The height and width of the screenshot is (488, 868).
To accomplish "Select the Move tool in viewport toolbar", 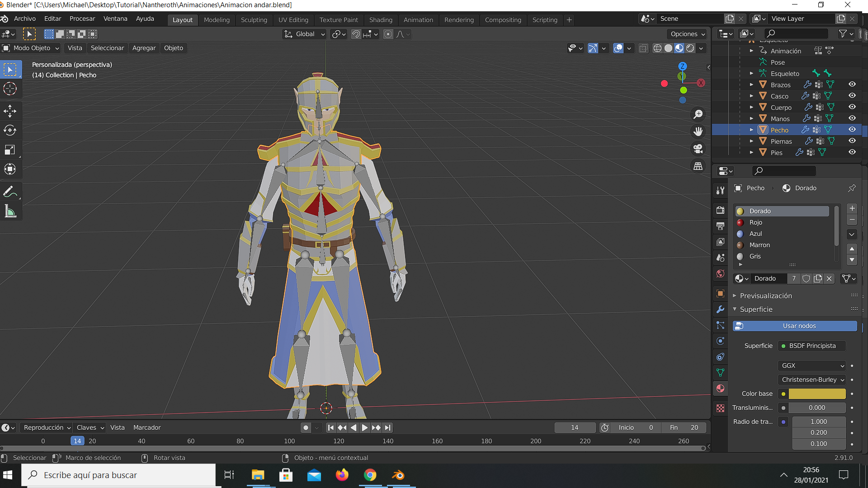I will coord(10,111).
